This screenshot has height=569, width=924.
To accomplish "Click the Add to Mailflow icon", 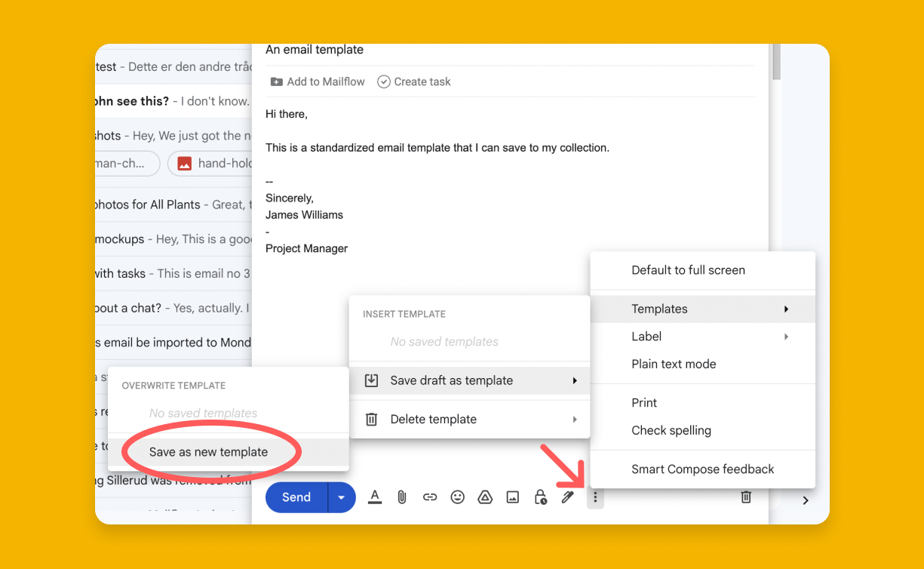I will coord(277,81).
